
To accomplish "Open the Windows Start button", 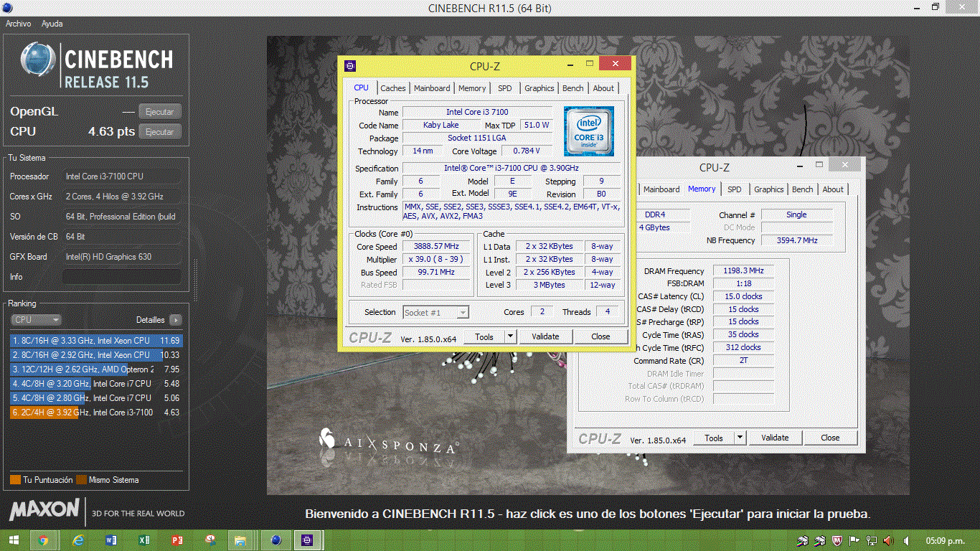I will (x=14, y=540).
